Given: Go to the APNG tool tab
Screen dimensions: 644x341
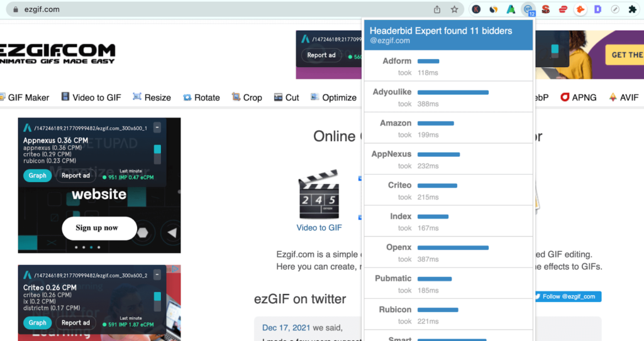Looking at the screenshot, I should click(x=578, y=97).
